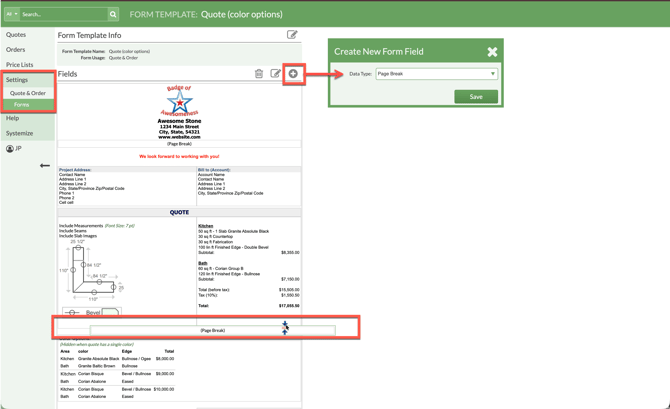Image resolution: width=670 pixels, height=409 pixels.
Task: Delete field with the trash icon
Action: coord(259,74)
